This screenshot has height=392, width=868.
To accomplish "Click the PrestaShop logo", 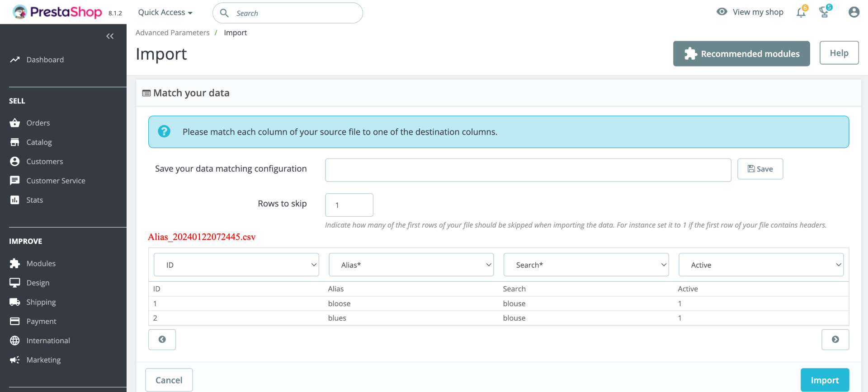I will pyautogui.click(x=57, y=12).
